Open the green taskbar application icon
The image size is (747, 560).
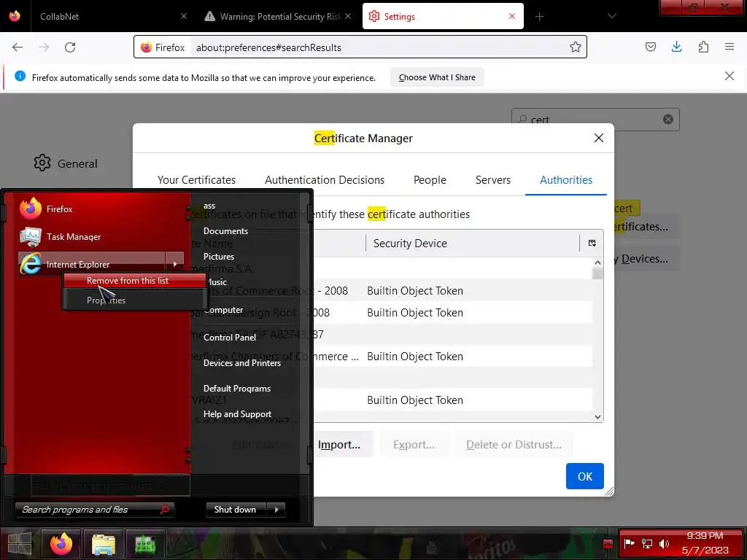(145, 543)
